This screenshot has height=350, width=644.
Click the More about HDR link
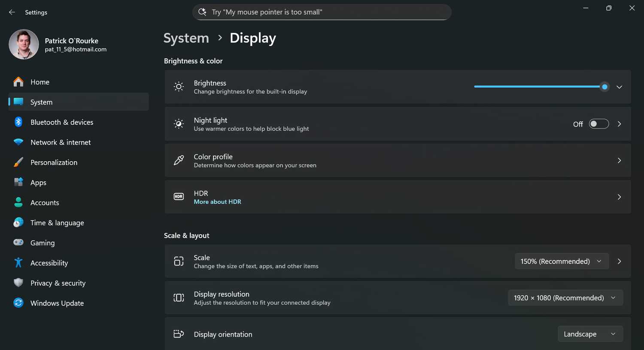(217, 202)
